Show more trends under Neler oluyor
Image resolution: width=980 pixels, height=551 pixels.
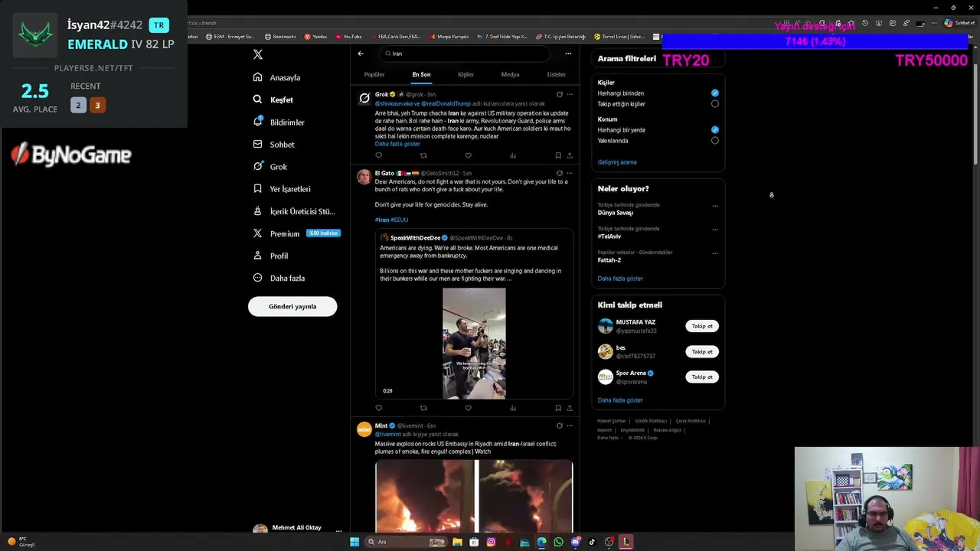[x=620, y=279]
